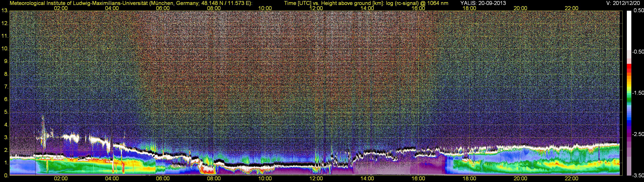Click the 14:00 label on the top time axis
The height and width of the screenshot is (182, 644).
click(367, 8)
